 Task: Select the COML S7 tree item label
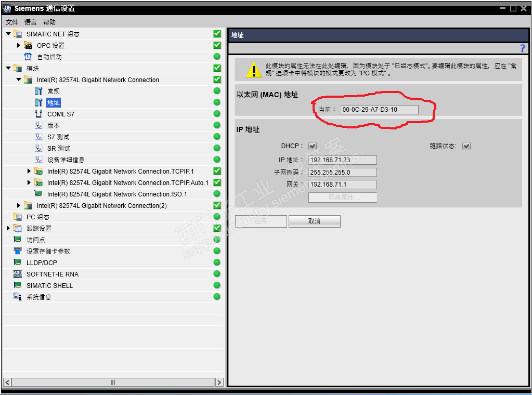click(x=61, y=114)
